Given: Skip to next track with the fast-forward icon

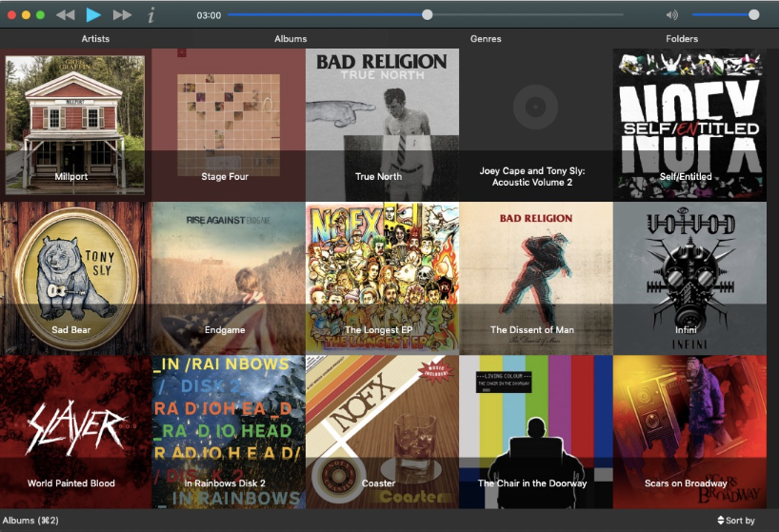Looking at the screenshot, I should coord(122,15).
